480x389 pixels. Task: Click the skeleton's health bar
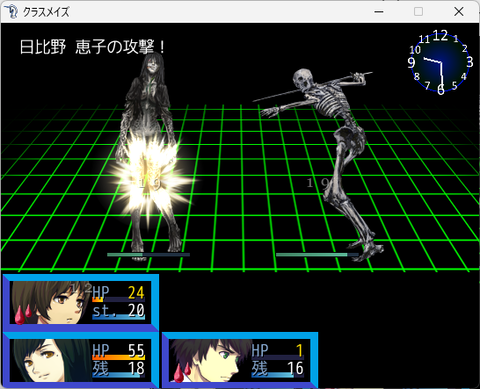coord(317,255)
